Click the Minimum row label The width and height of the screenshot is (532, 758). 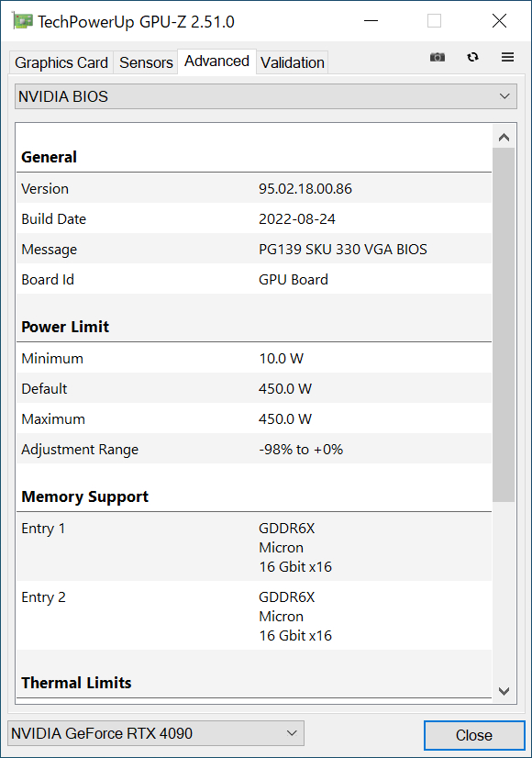(52, 359)
